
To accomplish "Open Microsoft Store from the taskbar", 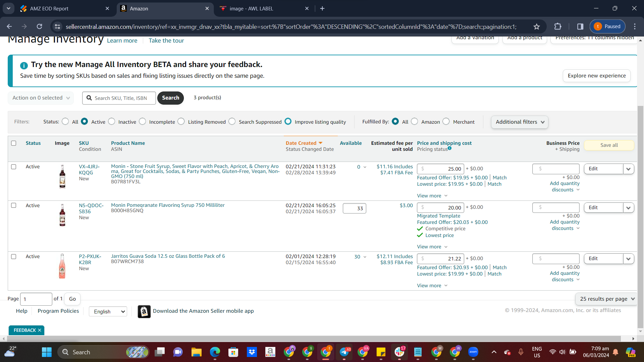I will (233, 352).
